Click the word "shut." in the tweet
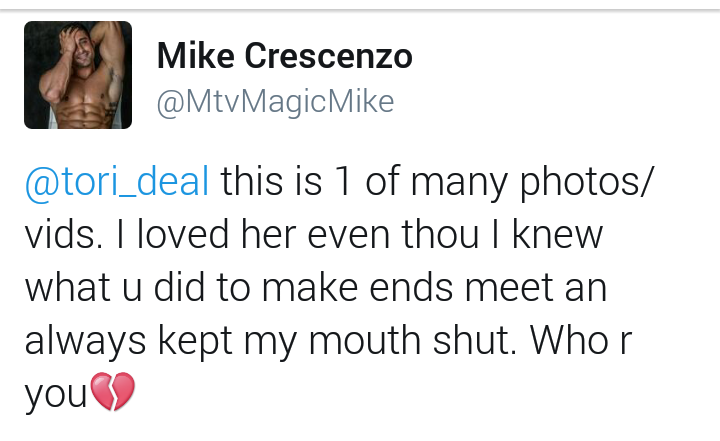This screenshot has width=720, height=441. pyautogui.click(x=475, y=341)
